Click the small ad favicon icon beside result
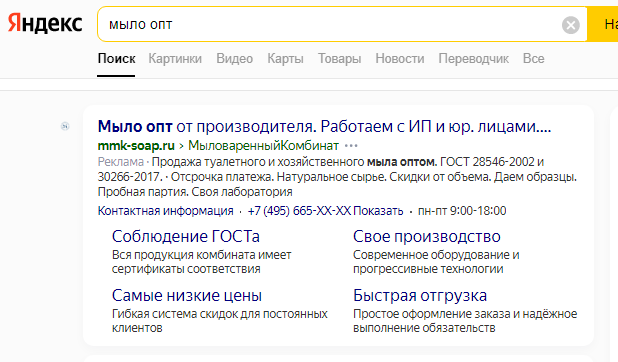 click(65, 126)
